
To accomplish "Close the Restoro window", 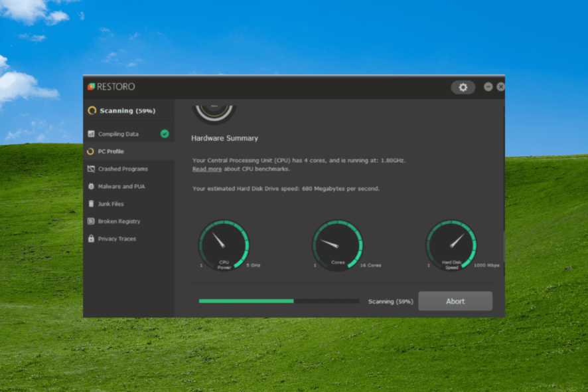I will pyautogui.click(x=500, y=87).
